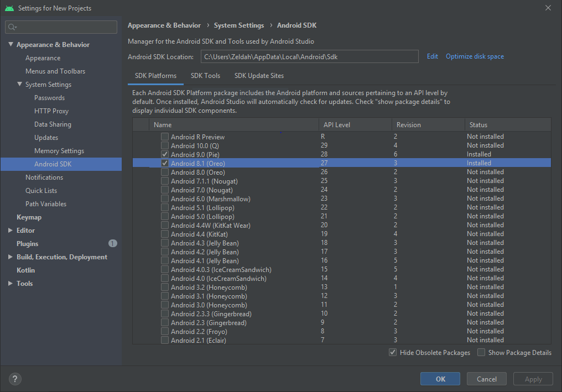This screenshot has height=392, width=562.
Task: Click Appearance & Behavior in the breadcrumb
Action: (x=164, y=25)
